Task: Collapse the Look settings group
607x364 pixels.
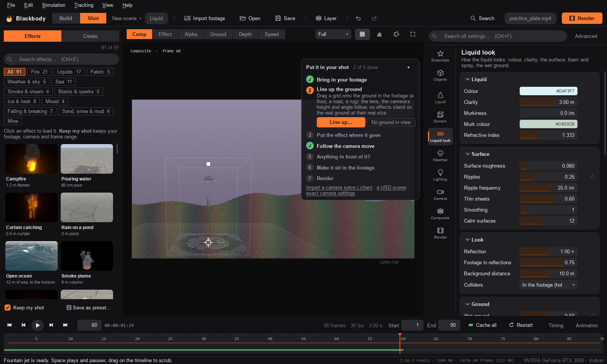Action: click(467, 240)
